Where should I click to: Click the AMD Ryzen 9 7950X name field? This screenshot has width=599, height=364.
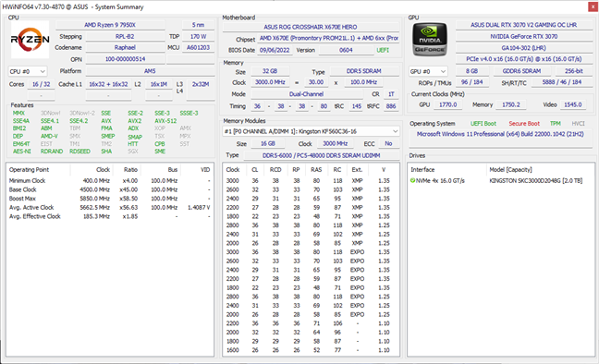point(110,25)
